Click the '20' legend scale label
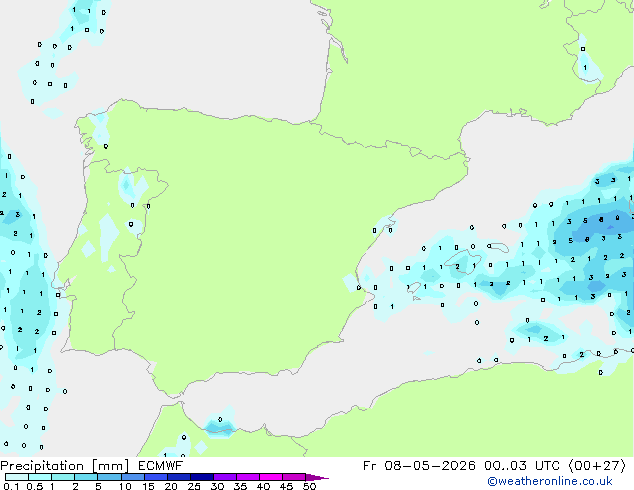The height and width of the screenshot is (490, 634). pos(171,486)
